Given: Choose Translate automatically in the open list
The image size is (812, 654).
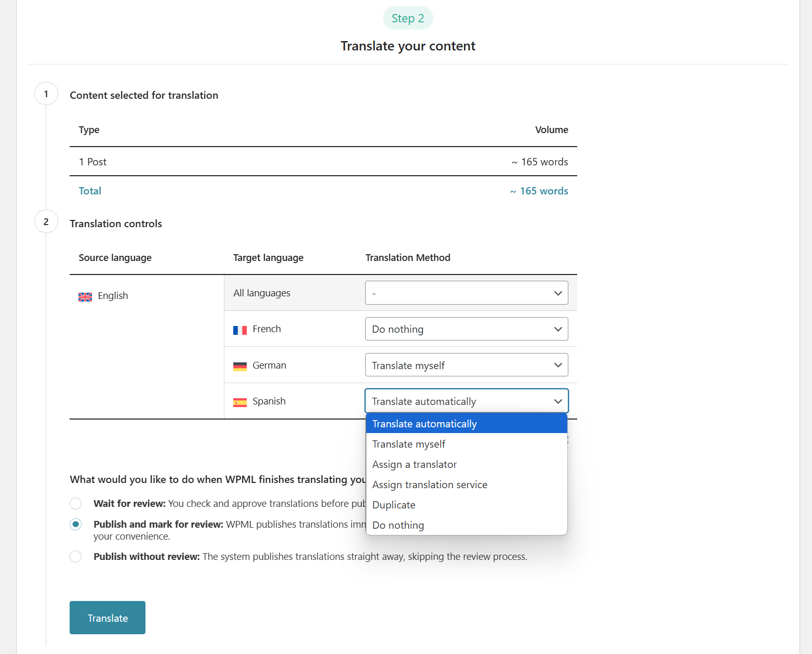Looking at the screenshot, I should (467, 424).
